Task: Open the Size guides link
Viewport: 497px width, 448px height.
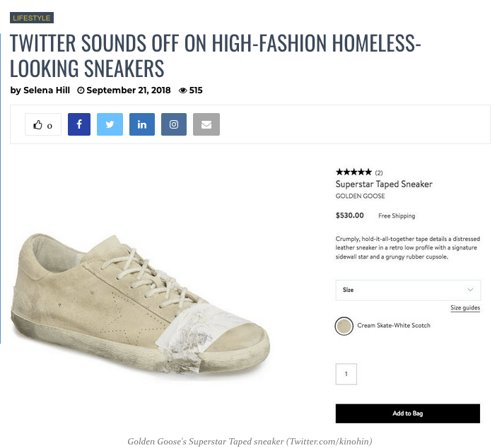Action: click(465, 308)
